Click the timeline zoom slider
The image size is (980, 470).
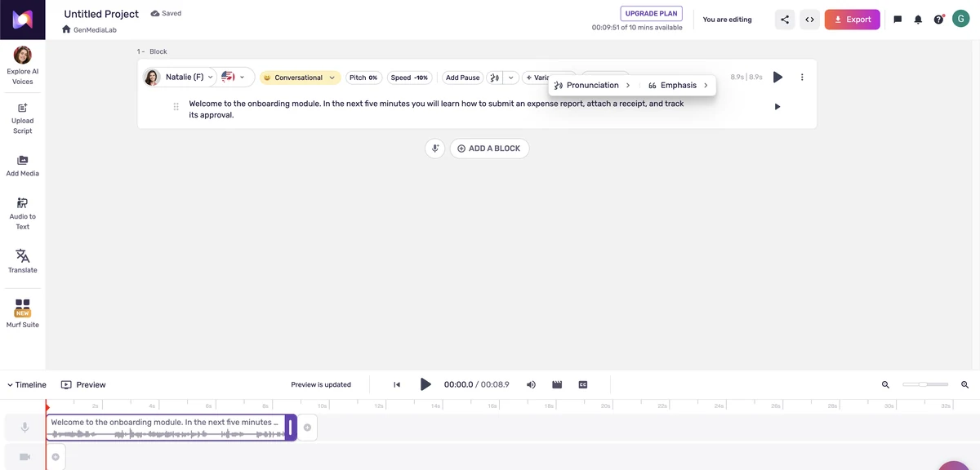pos(925,384)
